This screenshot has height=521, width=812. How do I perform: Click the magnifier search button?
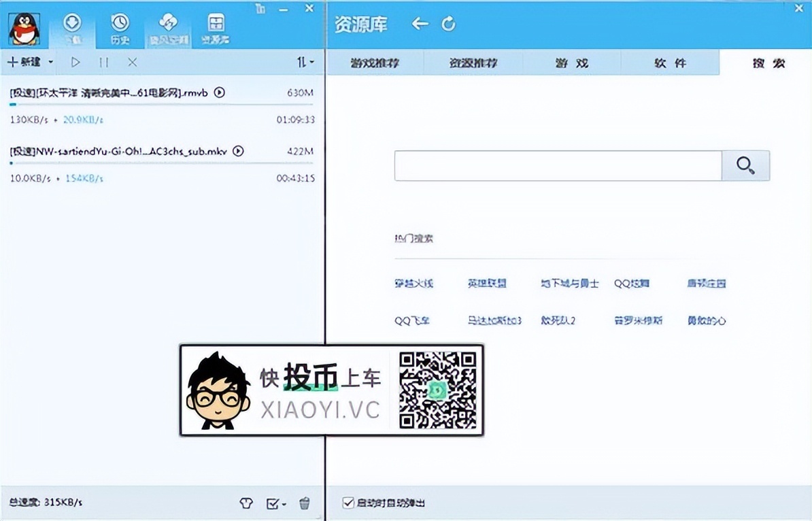[x=745, y=165]
